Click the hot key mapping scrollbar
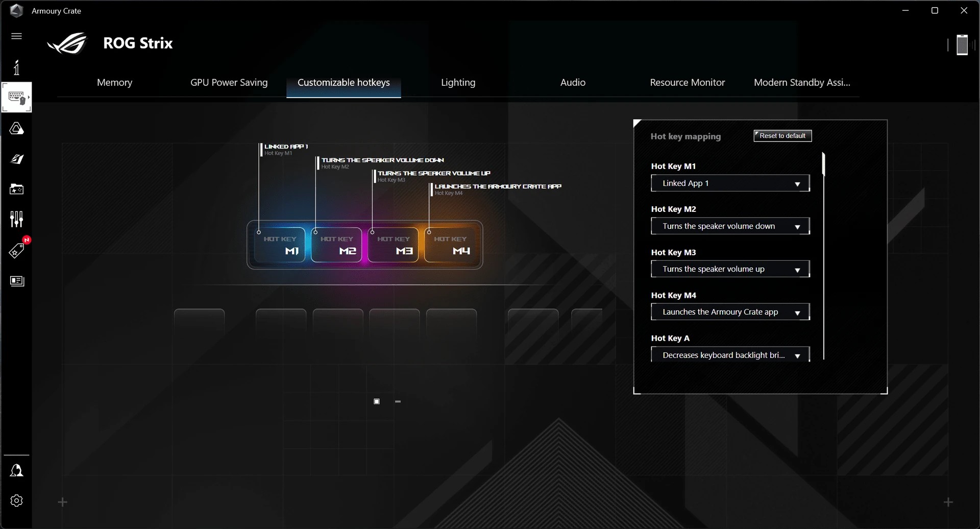 pos(823,164)
